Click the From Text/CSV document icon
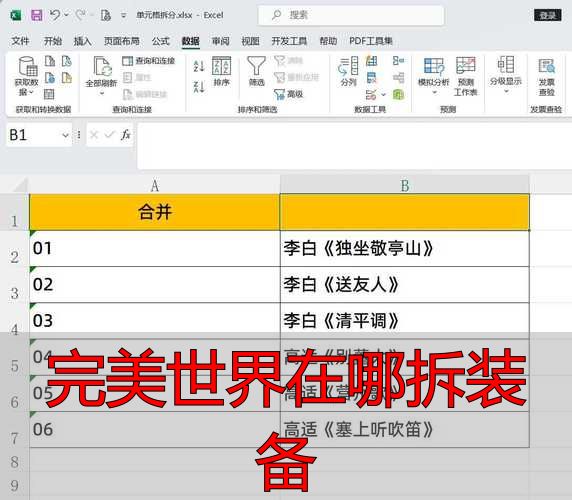The height and width of the screenshot is (500, 572). 50,61
